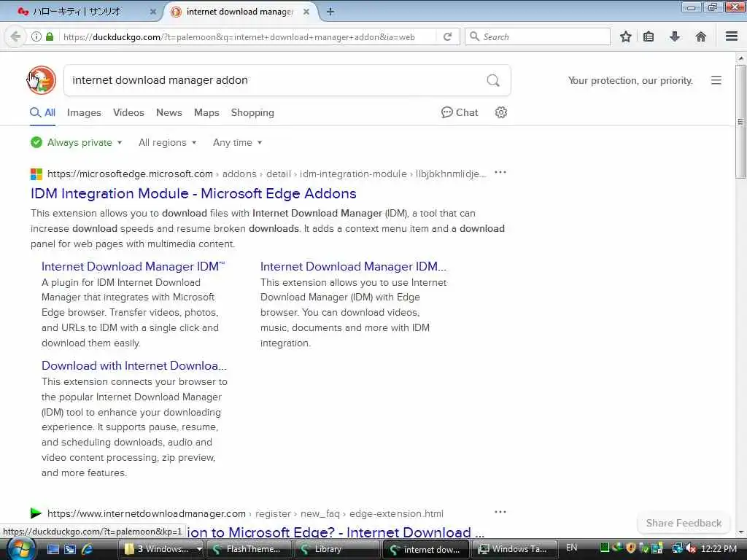747x560 pixels.
Task: Open Download with Internet Downloa... link
Action: click(134, 366)
